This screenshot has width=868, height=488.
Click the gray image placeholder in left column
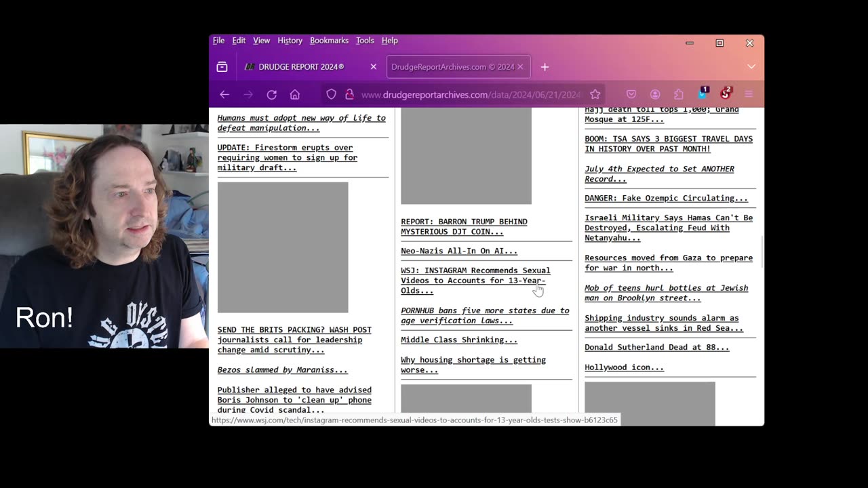(283, 247)
